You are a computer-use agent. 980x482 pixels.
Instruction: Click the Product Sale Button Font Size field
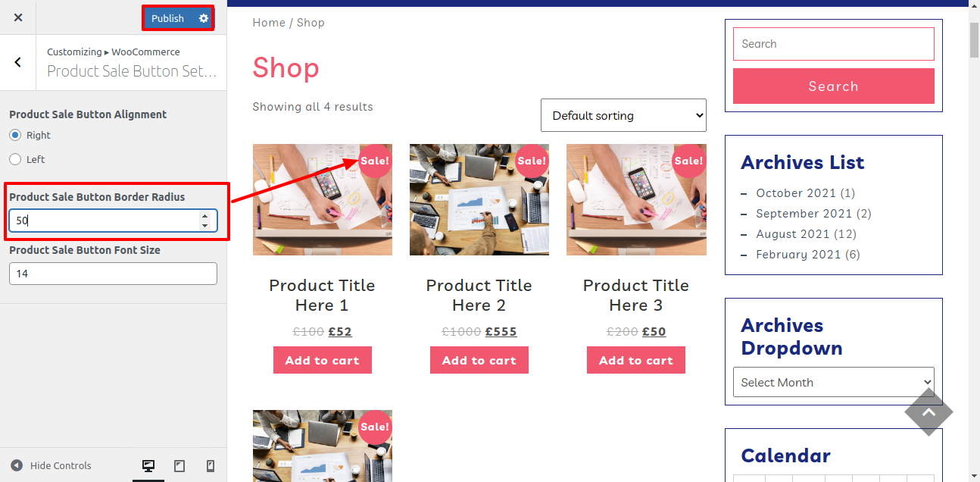click(113, 274)
